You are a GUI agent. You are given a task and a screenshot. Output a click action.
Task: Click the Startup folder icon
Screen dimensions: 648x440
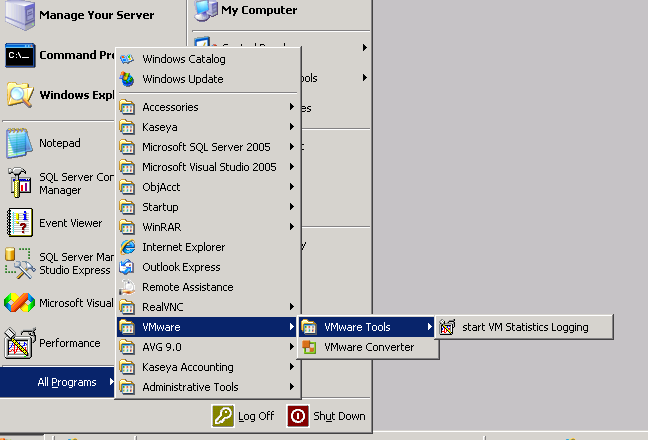[127, 207]
